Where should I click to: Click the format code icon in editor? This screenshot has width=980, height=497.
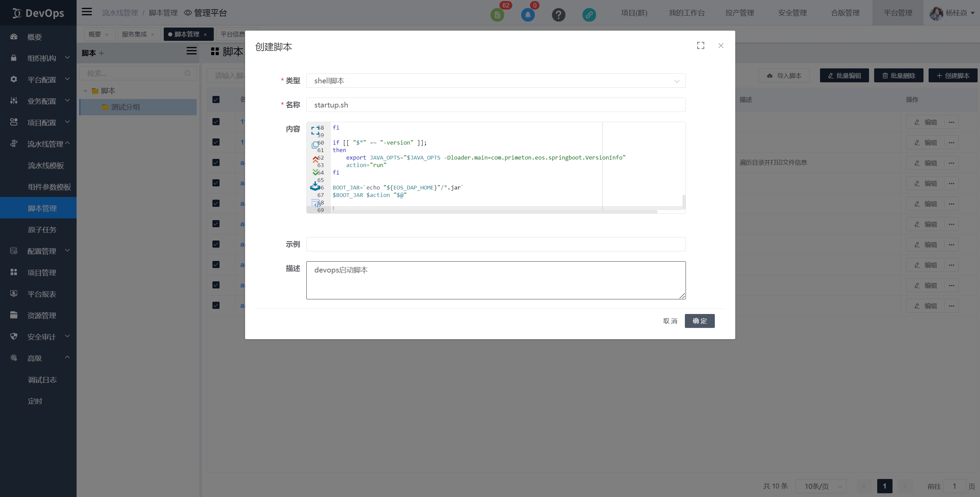316,203
